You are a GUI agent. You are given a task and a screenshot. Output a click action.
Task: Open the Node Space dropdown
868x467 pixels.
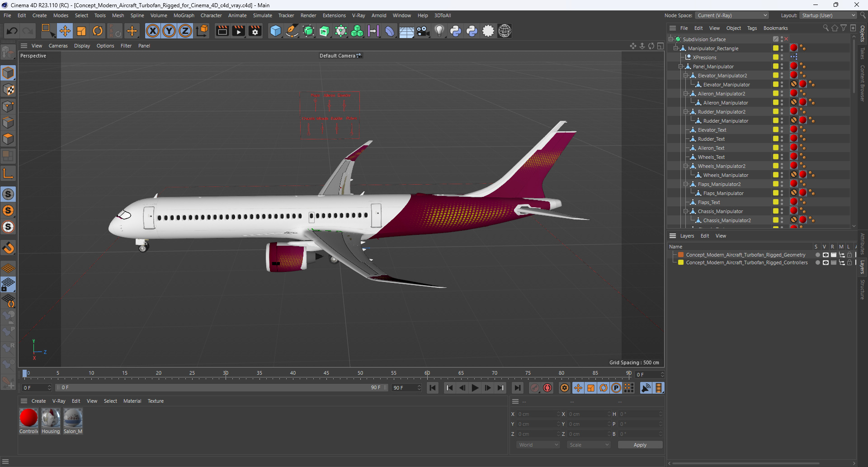coord(731,15)
